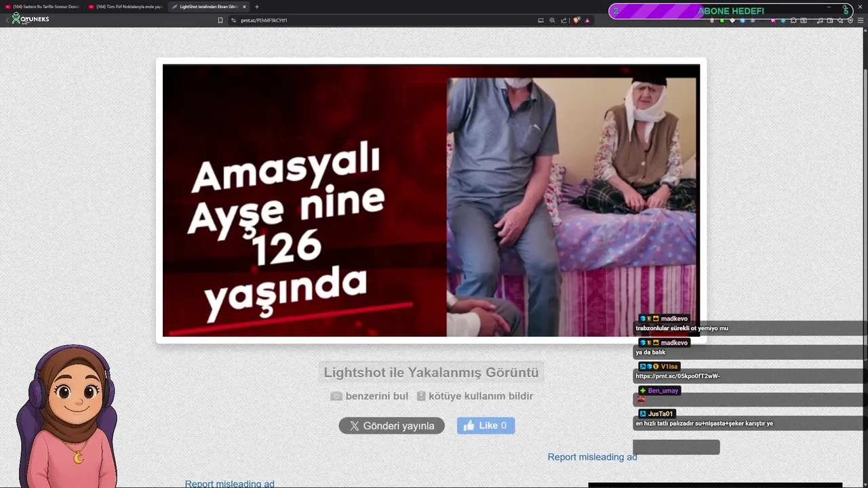The height and width of the screenshot is (488, 868).
Task: Click the OYUNEKS logo
Action: (x=31, y=19)
